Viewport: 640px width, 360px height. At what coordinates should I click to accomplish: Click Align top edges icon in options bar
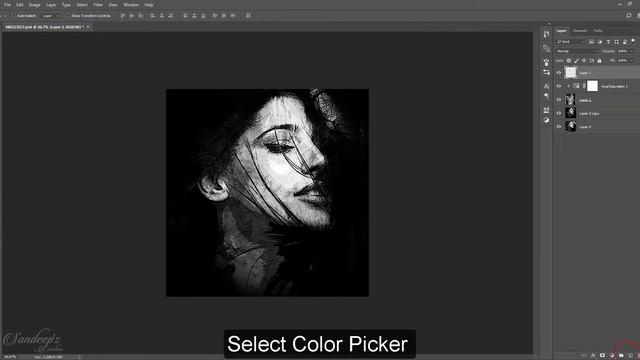pos(122,16)
